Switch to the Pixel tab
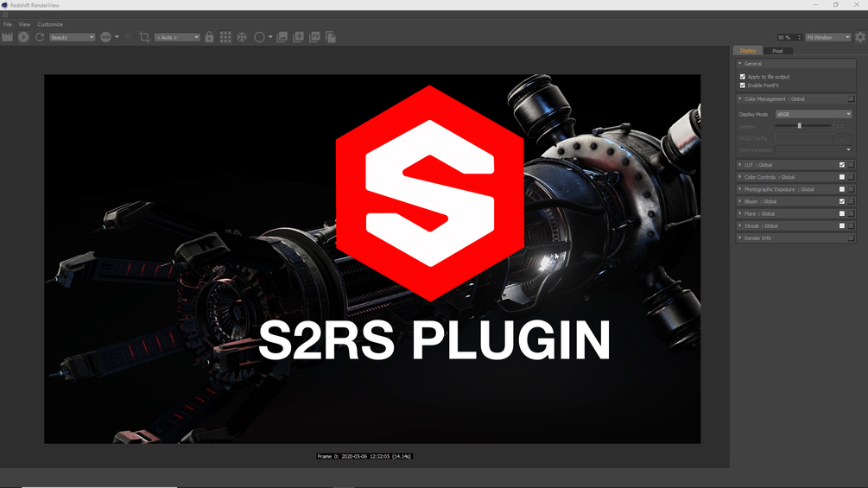Screen dimensions: 868x488 [x=778, y=51]
